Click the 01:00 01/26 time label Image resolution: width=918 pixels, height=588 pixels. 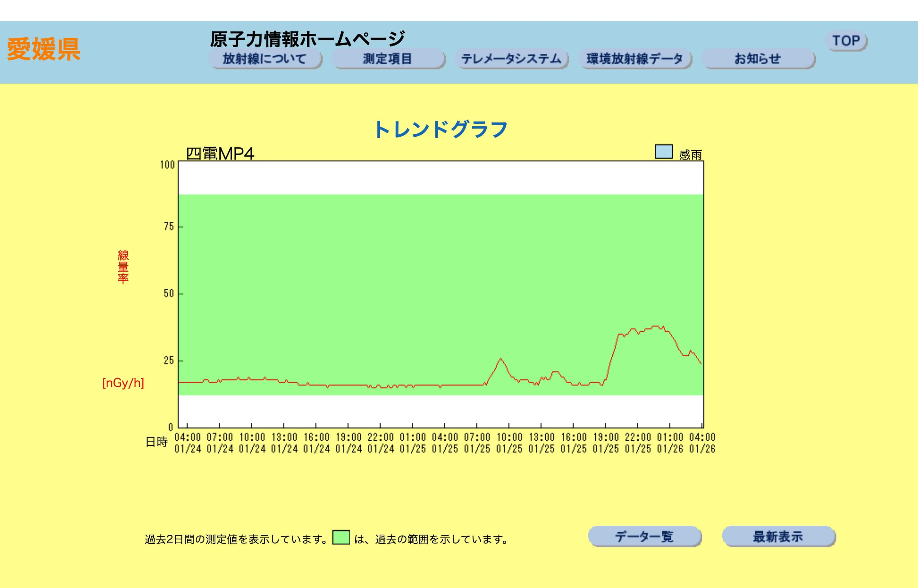pos(670,443)
